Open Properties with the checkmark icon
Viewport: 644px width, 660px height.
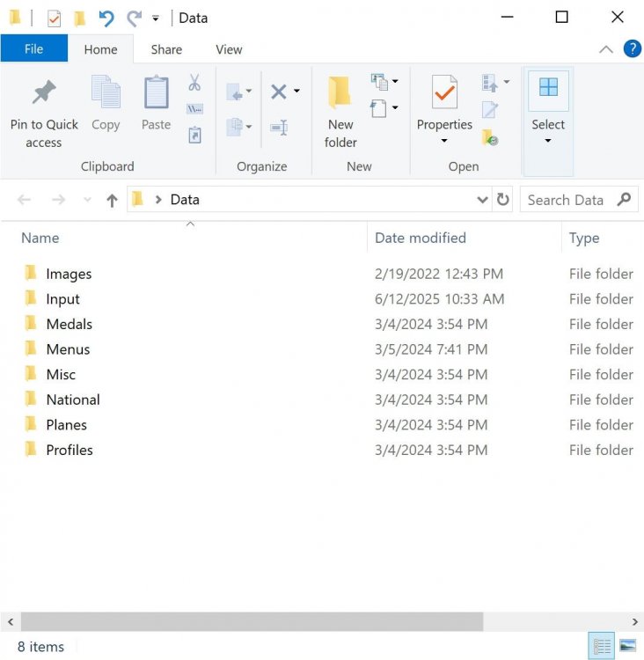(x=444, y=92)
